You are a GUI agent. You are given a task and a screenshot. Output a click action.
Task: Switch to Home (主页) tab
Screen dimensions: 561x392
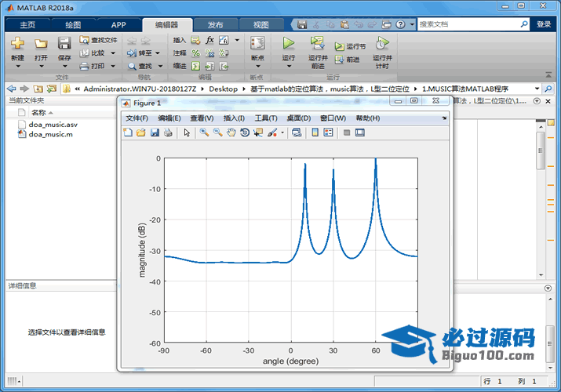27,24
